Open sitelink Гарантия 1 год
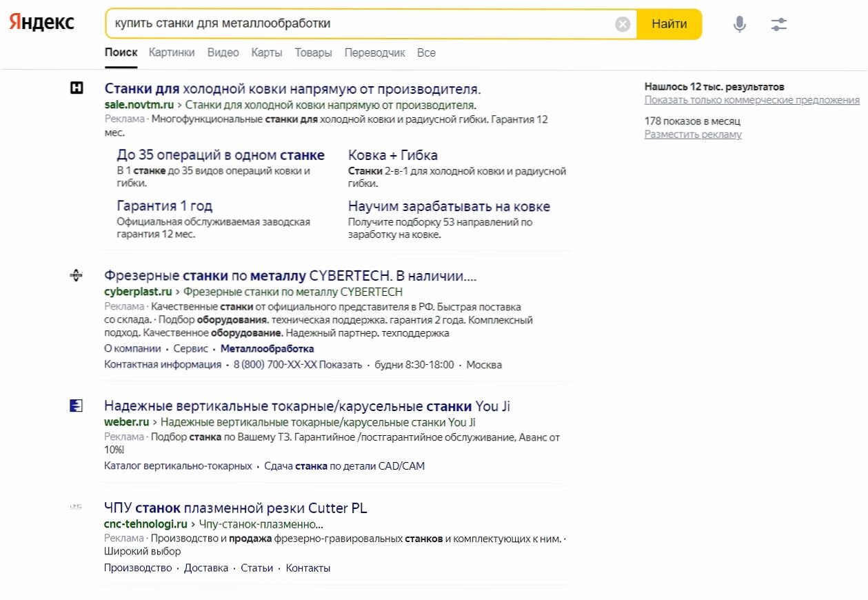868x600 pixels. [x=165, y=206]
